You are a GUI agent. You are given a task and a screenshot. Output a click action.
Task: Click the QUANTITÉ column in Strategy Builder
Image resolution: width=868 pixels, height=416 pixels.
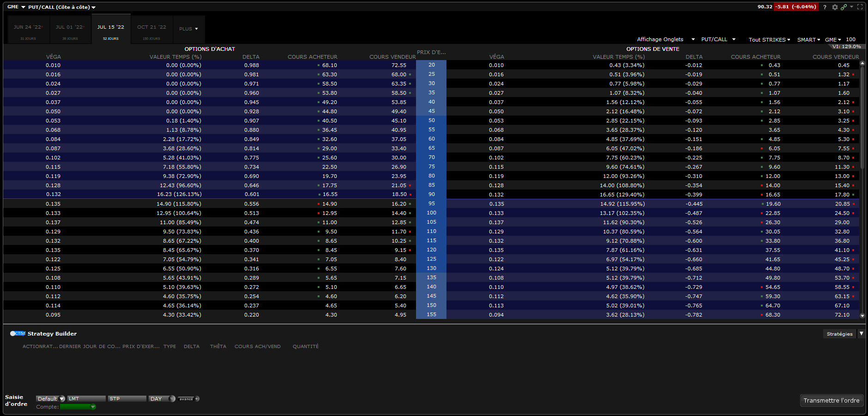click(x=306, y=346)
